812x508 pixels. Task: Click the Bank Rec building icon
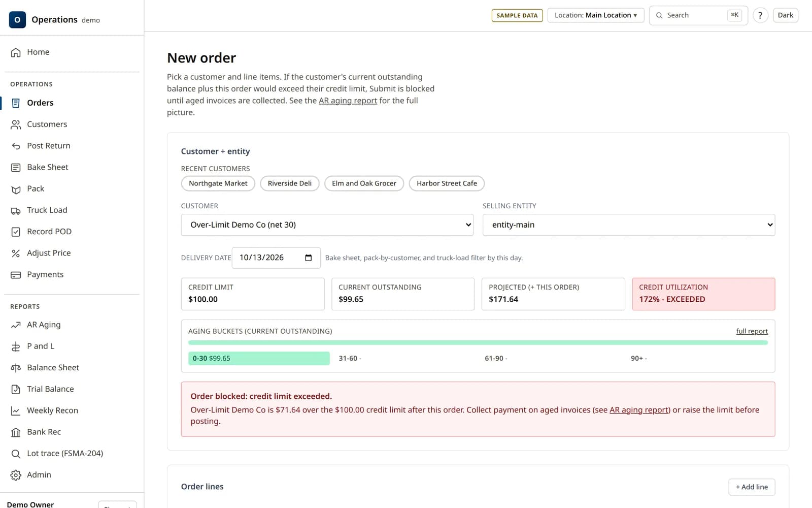tap(16, 432)
